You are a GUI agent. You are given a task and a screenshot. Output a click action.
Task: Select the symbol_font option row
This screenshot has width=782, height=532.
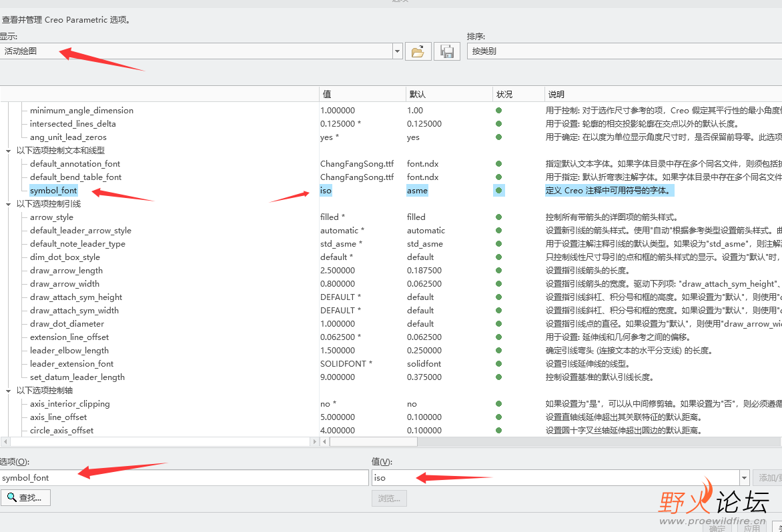coord(53,190)
